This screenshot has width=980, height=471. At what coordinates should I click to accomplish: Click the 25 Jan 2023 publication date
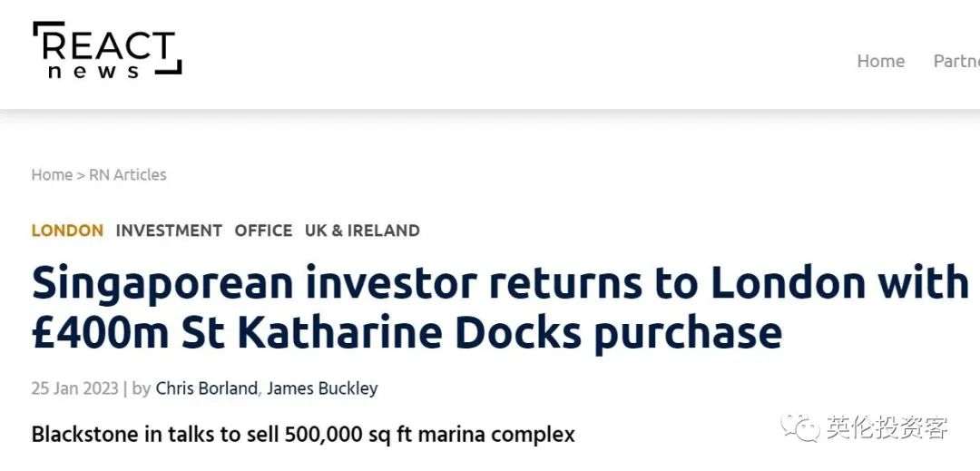(x=74, y=388)
